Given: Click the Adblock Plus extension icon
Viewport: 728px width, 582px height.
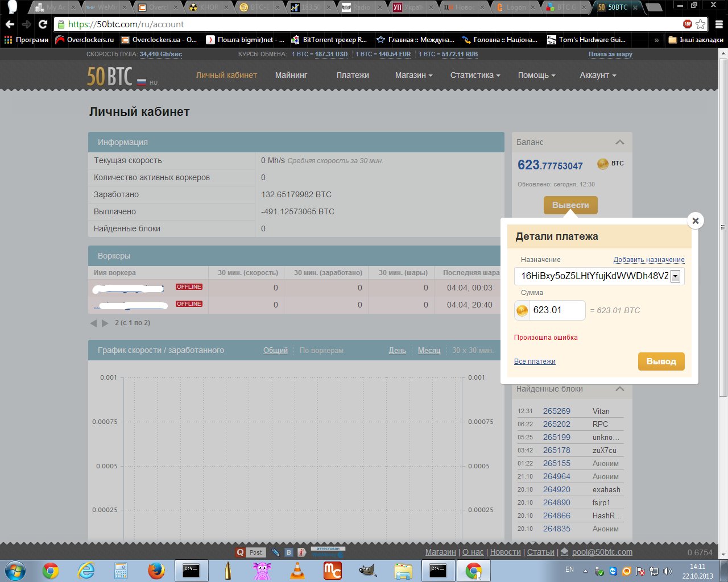Looking at the screenshot, I should tap(688, 24).
